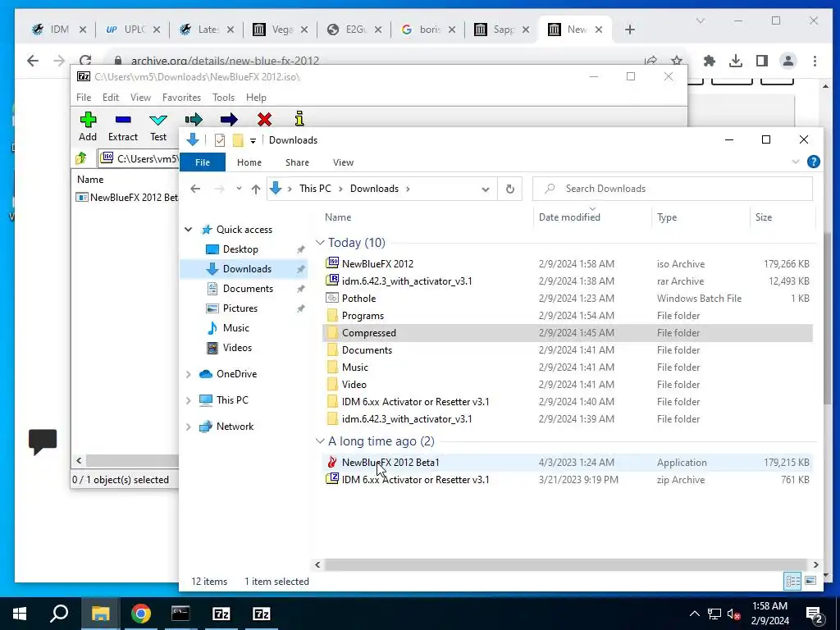Click Downloads in the breadcrumb path

tap(374, 189)
